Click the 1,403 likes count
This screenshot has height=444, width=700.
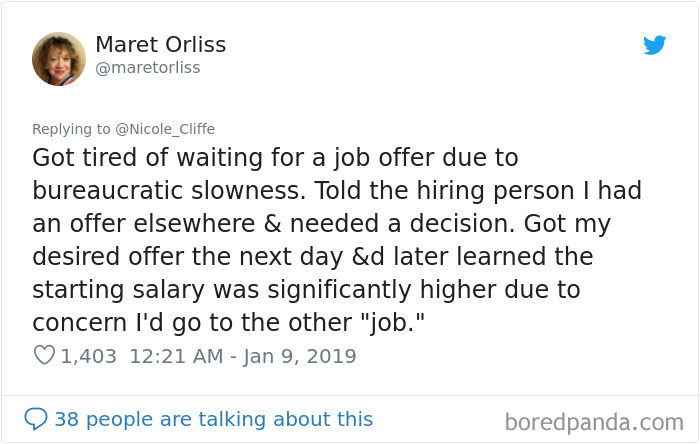coord(88,356)
